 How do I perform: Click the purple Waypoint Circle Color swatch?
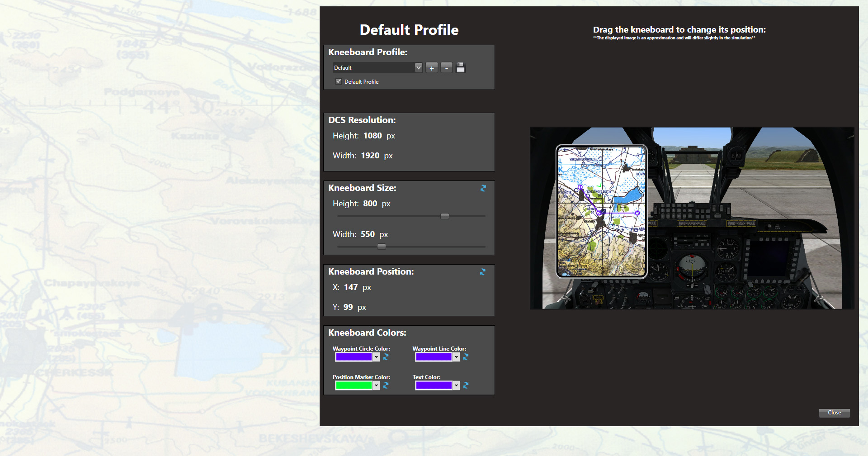point(354,357)
